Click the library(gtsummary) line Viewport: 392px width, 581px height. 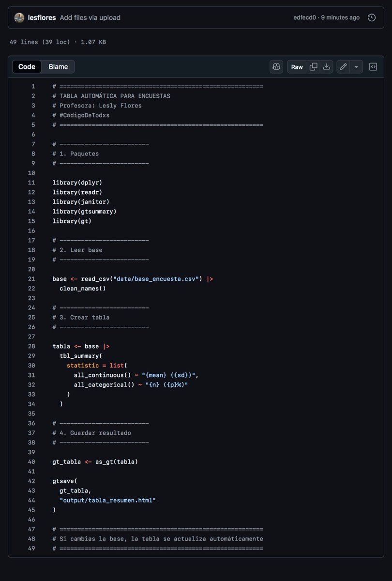(x=85, y=212)
